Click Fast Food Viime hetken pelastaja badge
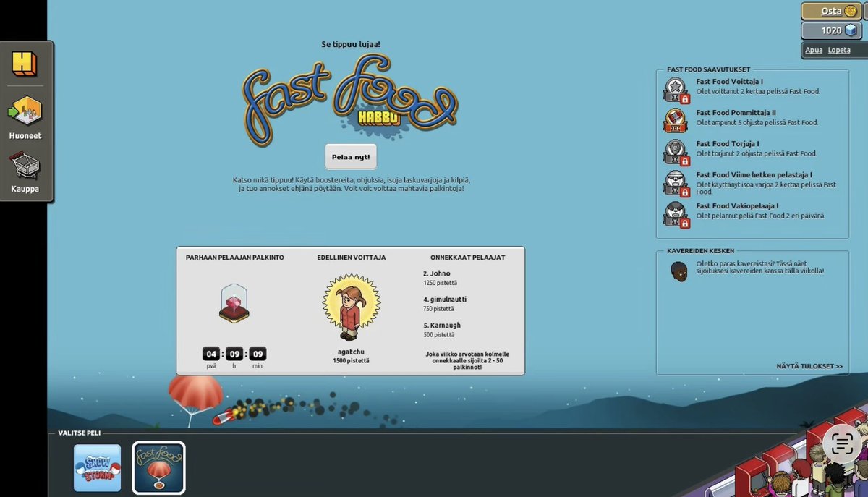The width and height of the screenshot is (868, 497). point(676,183)
